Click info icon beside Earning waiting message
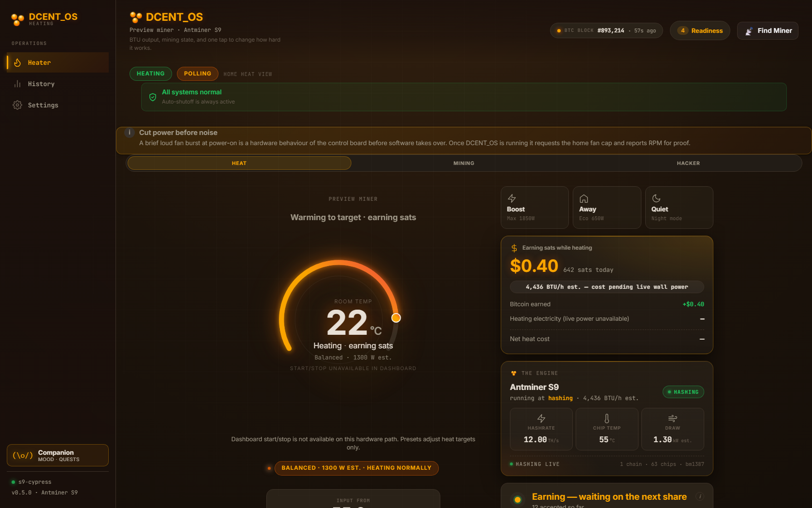The height and width of the screenshot is (508, 812). (700, 496)
